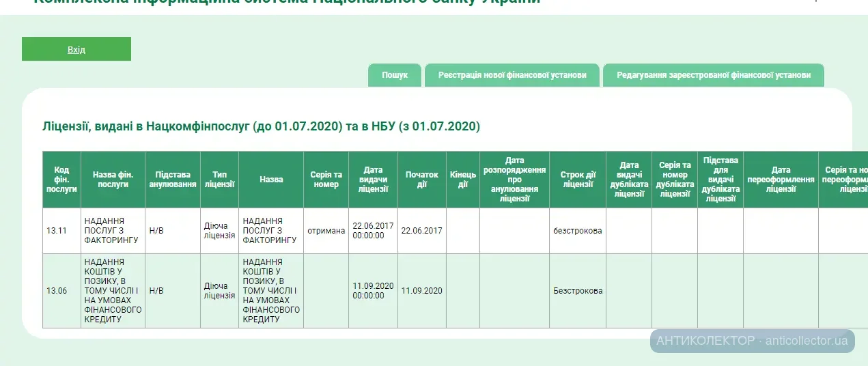Click the 11.09.2020 start date cell
Image resolution: width=868 pixels, height=366 pixels.
click(421, 291)
